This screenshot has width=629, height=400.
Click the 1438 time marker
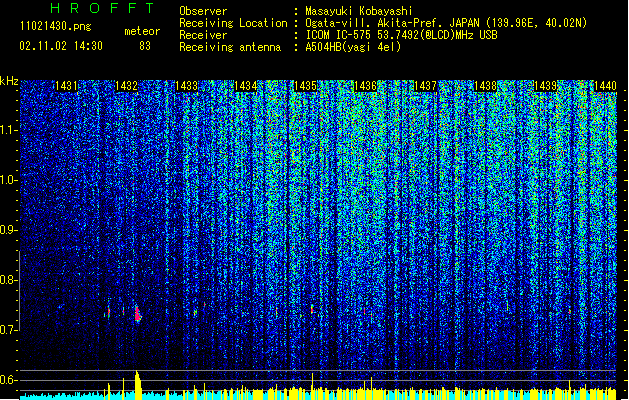(x=485, y=86)
